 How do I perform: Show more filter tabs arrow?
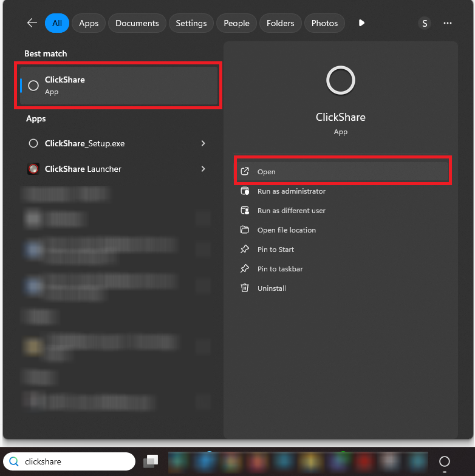361,23
